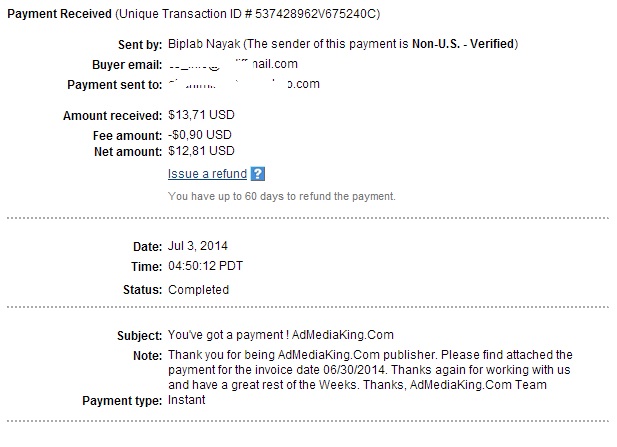Click the Payment type label
617x447 pixels.
pos(122,401)
